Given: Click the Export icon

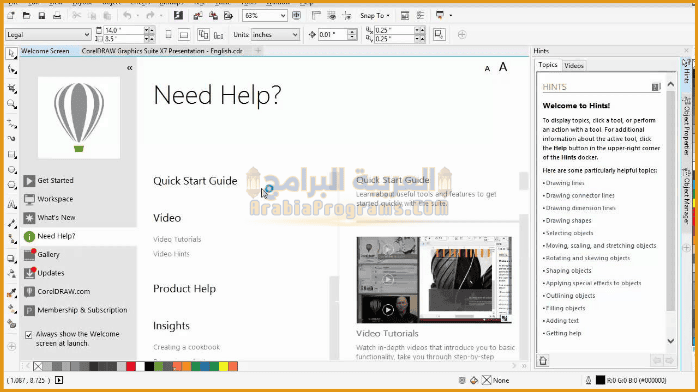Looking at the screenshot, I should click(x=213, y=16).
